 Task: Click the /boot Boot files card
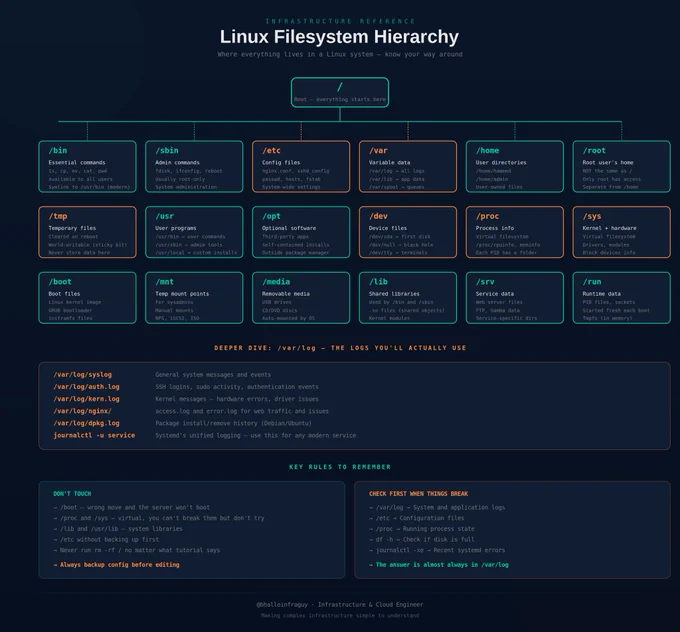pos(87,298)
